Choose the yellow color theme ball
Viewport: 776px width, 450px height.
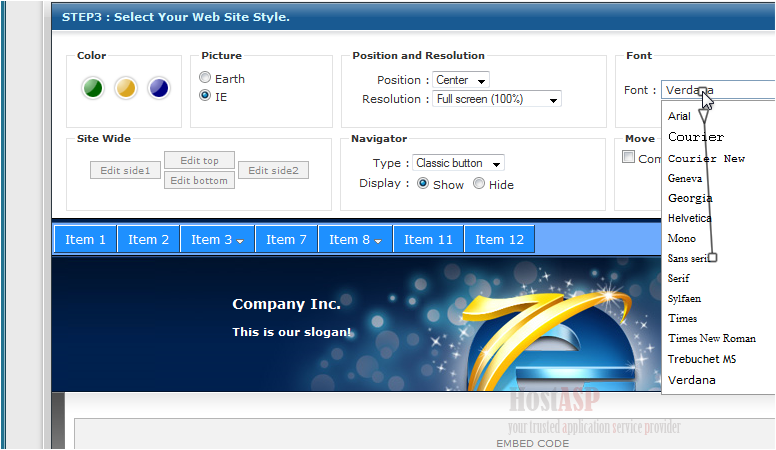point(126,88)
